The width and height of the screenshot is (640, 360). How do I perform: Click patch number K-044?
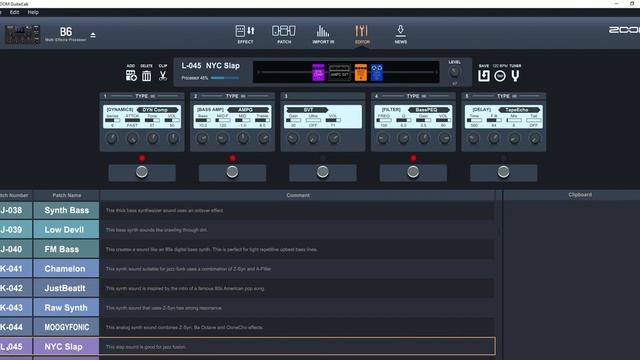tap(16, 327)
